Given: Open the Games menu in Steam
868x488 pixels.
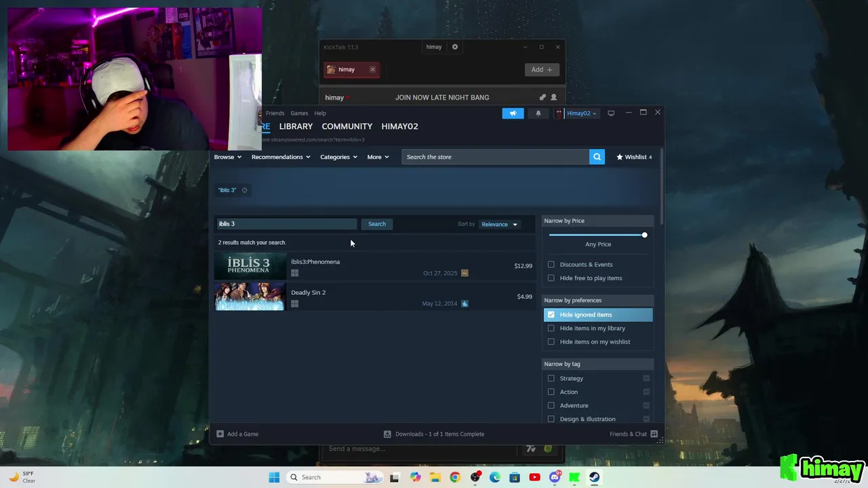Looking at the screenshot, I should [299, 113].
